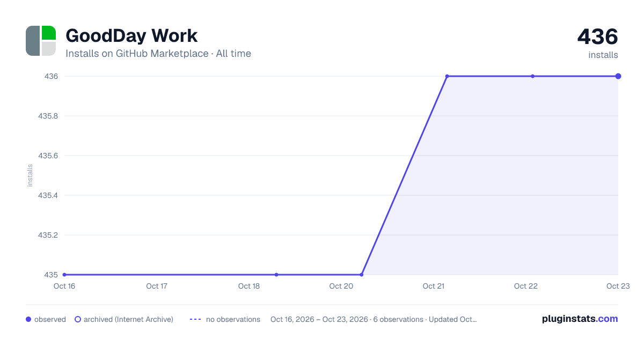Select the data point after Oct 18
Viewport: 644px width, 338px height.
point(276,275)
